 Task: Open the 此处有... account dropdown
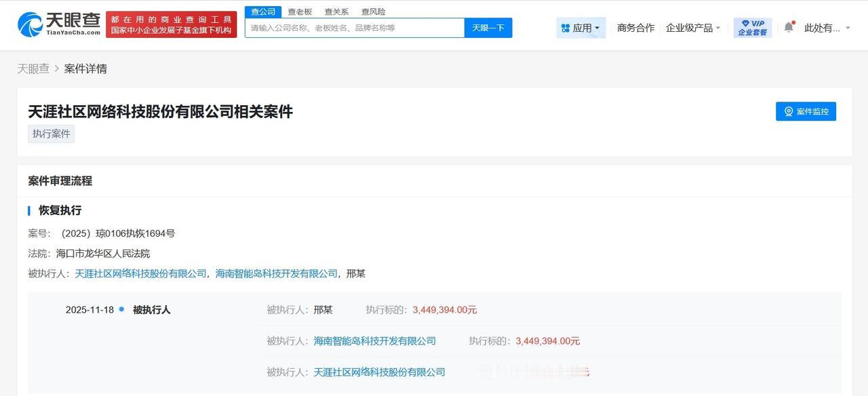point(827,28)
